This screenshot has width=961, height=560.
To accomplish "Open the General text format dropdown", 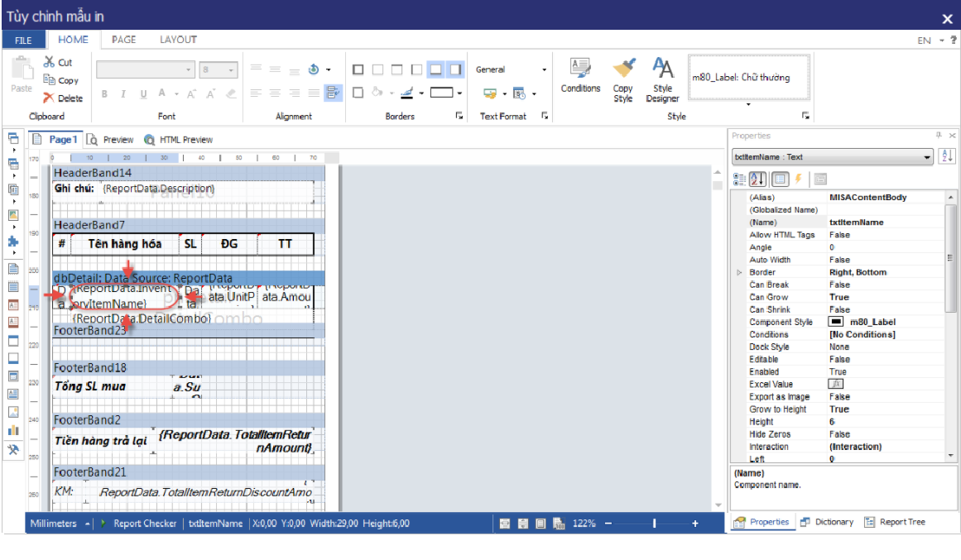I will point(511,69).
